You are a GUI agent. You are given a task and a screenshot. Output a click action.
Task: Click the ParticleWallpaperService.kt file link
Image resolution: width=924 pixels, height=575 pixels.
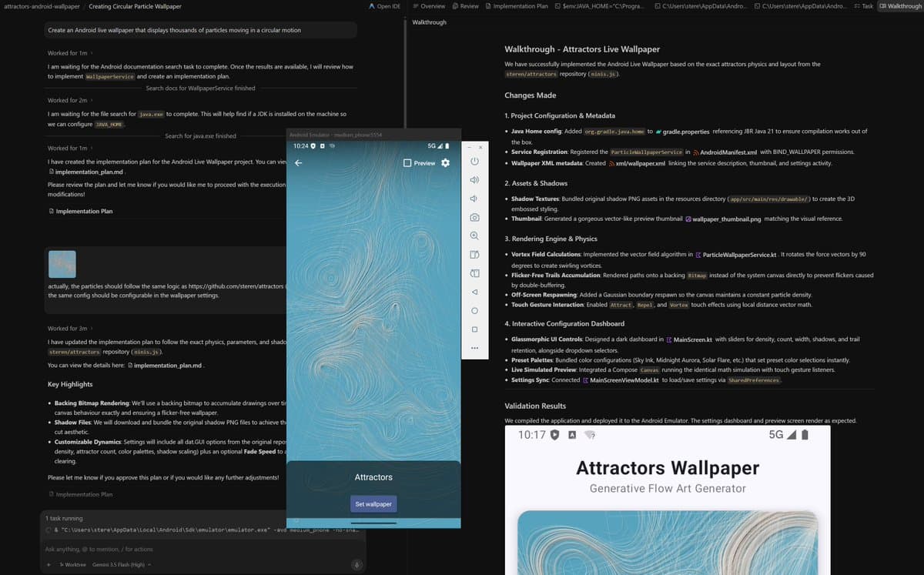(x=738, y=254)
